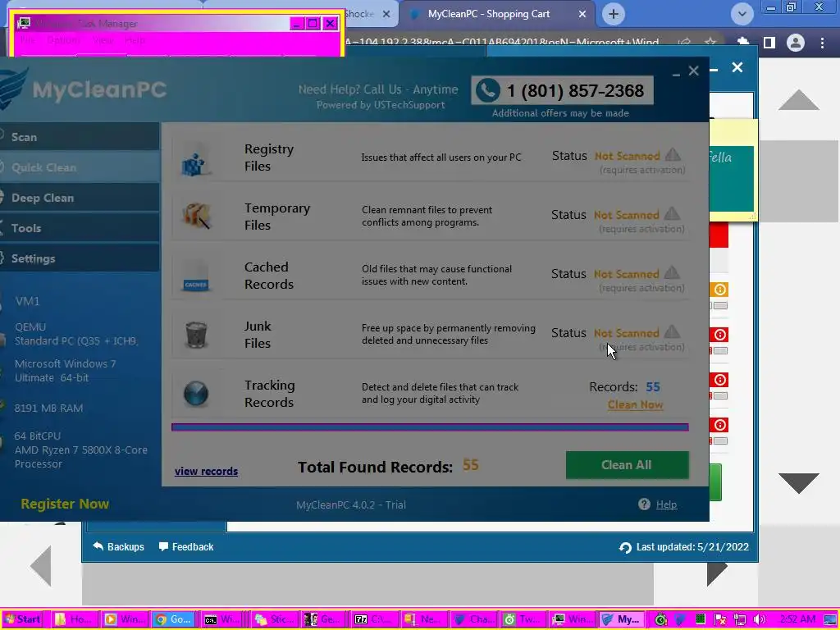
Task: Click the refresh icon beside Last updated
Action: (624, 547)
